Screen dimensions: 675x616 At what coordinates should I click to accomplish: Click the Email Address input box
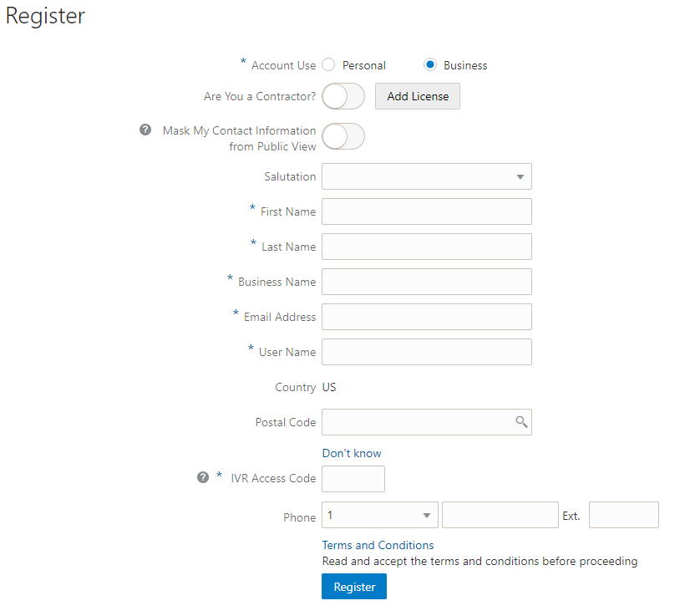point(426,317)
